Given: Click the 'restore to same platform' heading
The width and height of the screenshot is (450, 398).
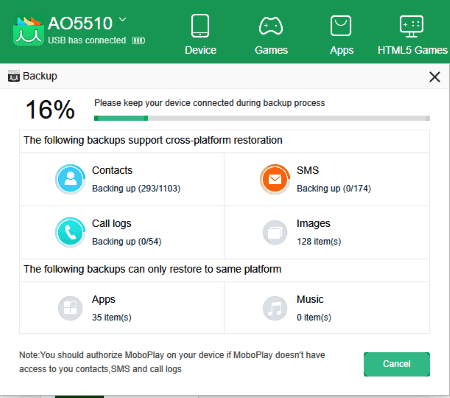Looking at the screenshot, I should point(152,269).
